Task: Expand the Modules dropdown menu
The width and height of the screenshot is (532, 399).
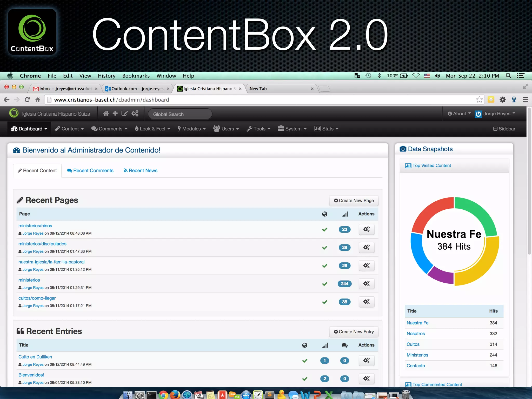Action: click(x=191, y=129)
